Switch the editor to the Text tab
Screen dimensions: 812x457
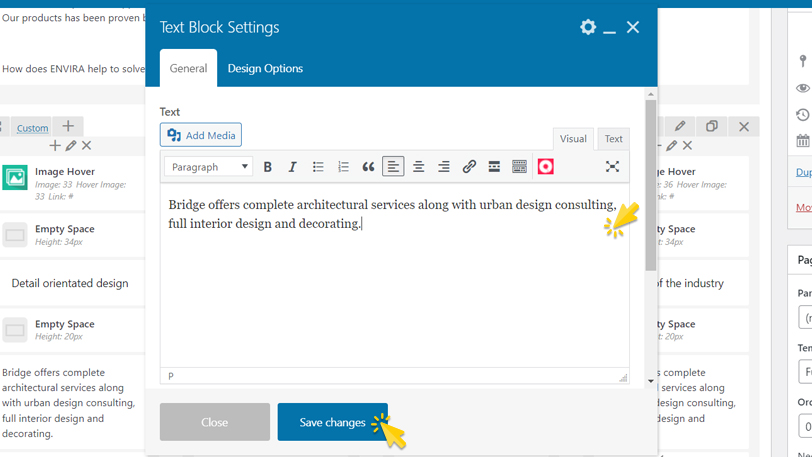[x=613, y=139]
